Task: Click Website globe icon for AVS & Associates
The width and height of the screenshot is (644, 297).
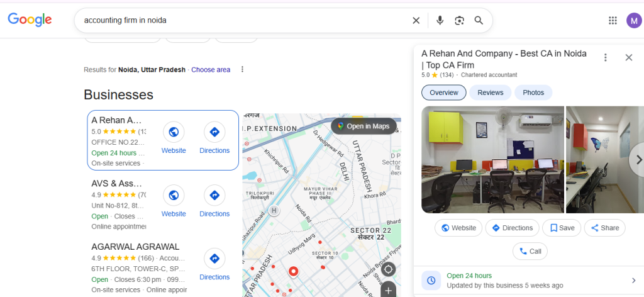Action: 174,196
